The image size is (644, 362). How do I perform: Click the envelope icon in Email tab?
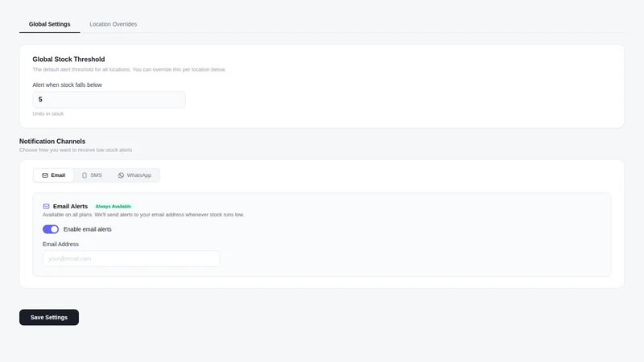(45, 175)
